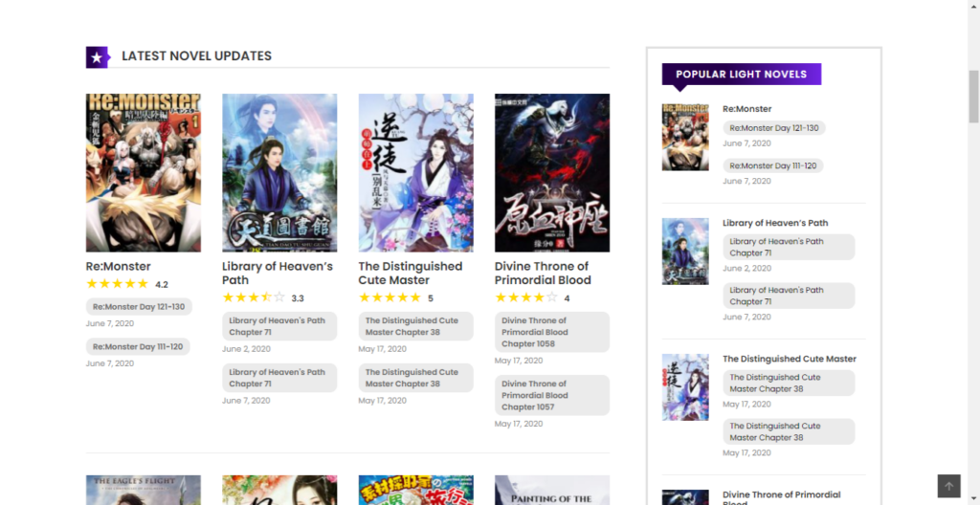980x505 pixels.
Task: Open The Eagle's Flight cover in the next row
Action: (144, 490)
